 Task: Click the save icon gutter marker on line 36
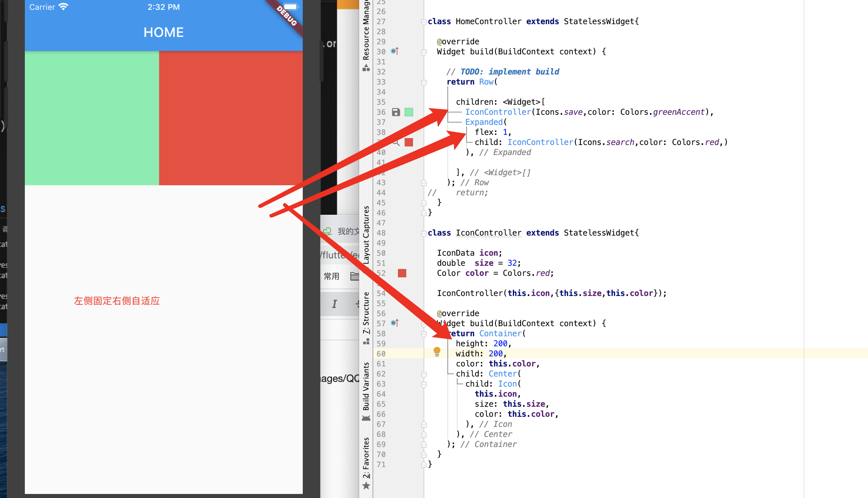tap(396, 112)
